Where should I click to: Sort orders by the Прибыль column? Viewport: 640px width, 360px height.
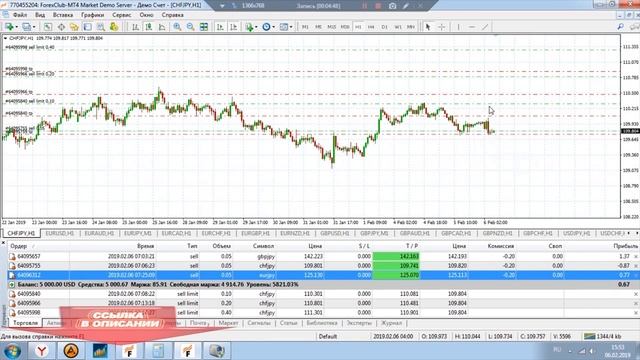(x=625, y=246)
